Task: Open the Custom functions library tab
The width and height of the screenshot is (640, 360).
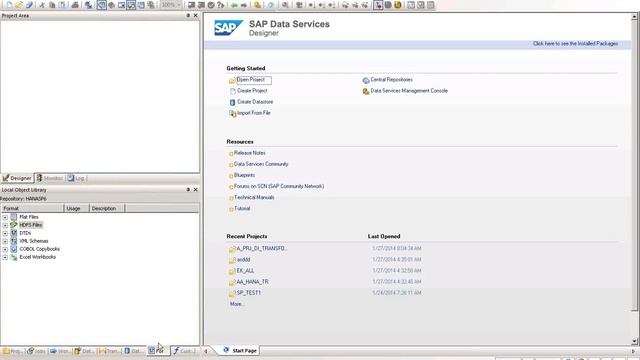Action: point(183,351)
